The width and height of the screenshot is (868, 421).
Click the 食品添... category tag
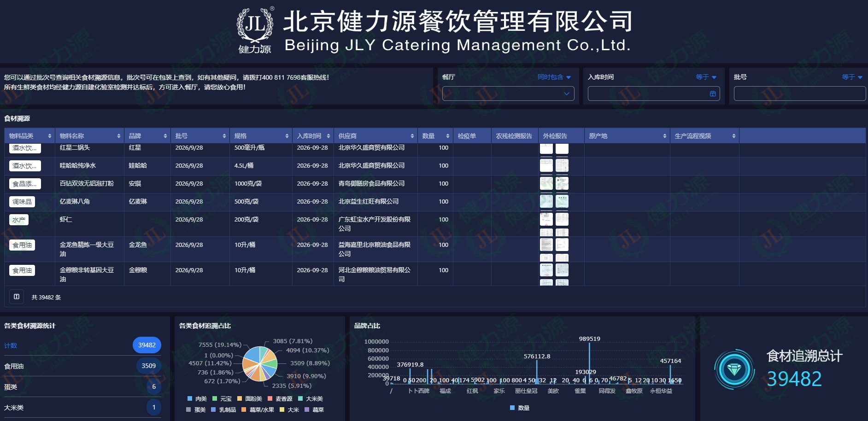pyautogui.click(x=25, y=184)
